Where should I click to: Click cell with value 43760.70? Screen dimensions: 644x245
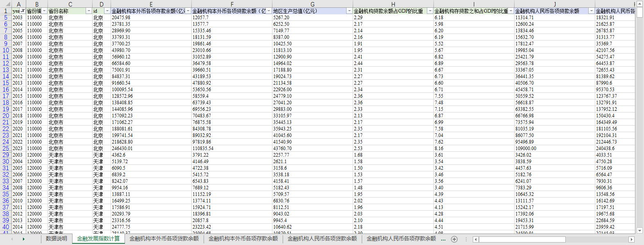pyautogui.click(x=312, y=148)
